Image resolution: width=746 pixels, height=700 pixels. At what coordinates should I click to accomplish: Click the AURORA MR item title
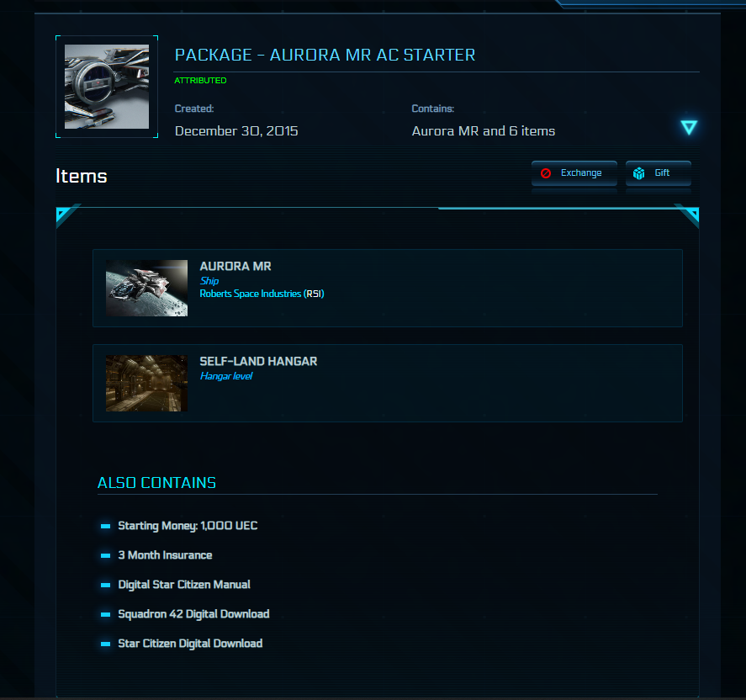tap(235, 266)
